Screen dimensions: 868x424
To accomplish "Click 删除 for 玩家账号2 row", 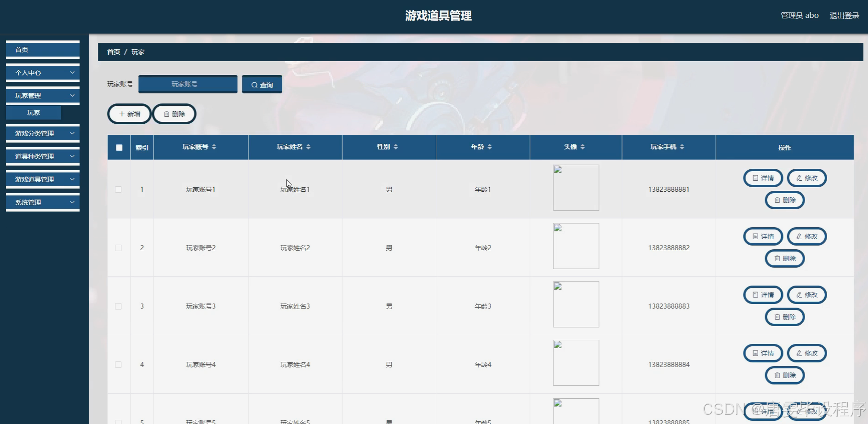I will (x=785, y=258).
